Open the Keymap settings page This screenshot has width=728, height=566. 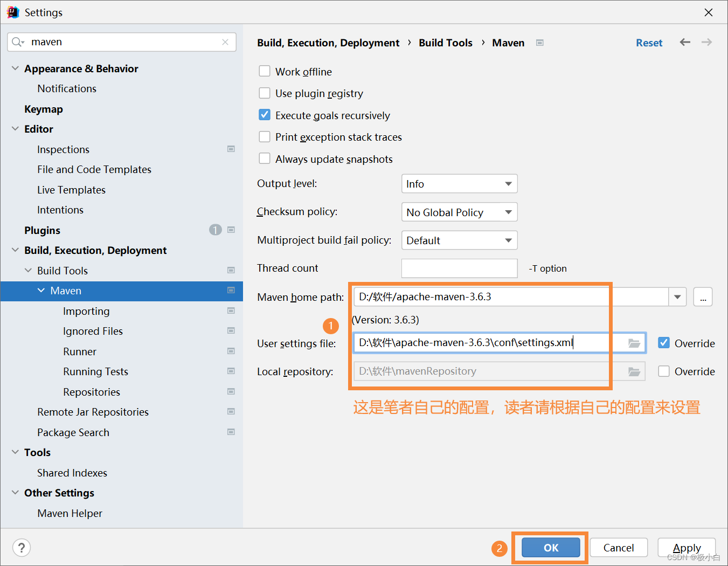[x=44, y=109]
